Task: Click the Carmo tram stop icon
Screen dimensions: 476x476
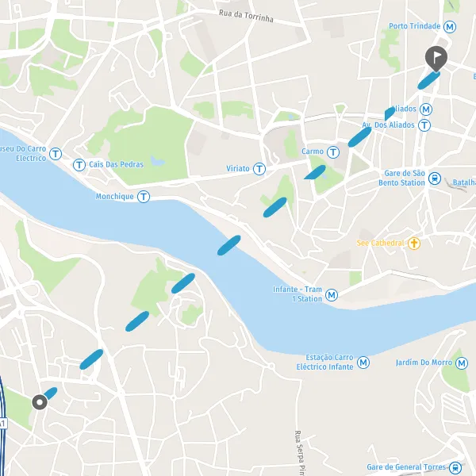Action: 333,152
